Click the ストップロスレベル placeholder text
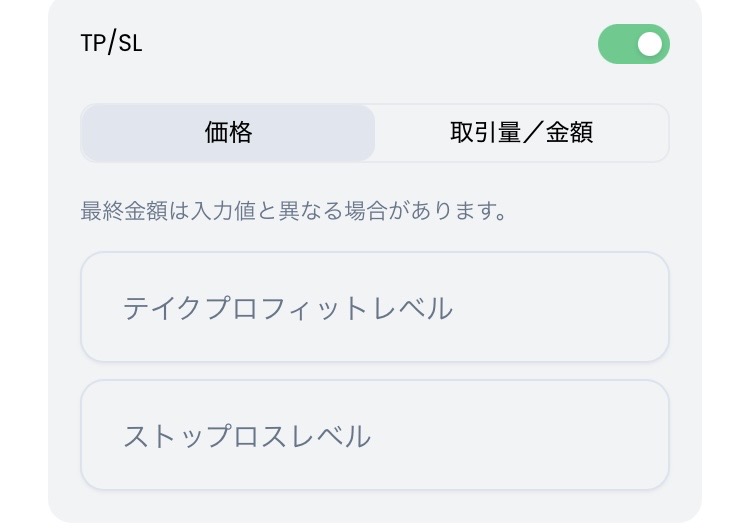750x532 pixels. [247, 436]
